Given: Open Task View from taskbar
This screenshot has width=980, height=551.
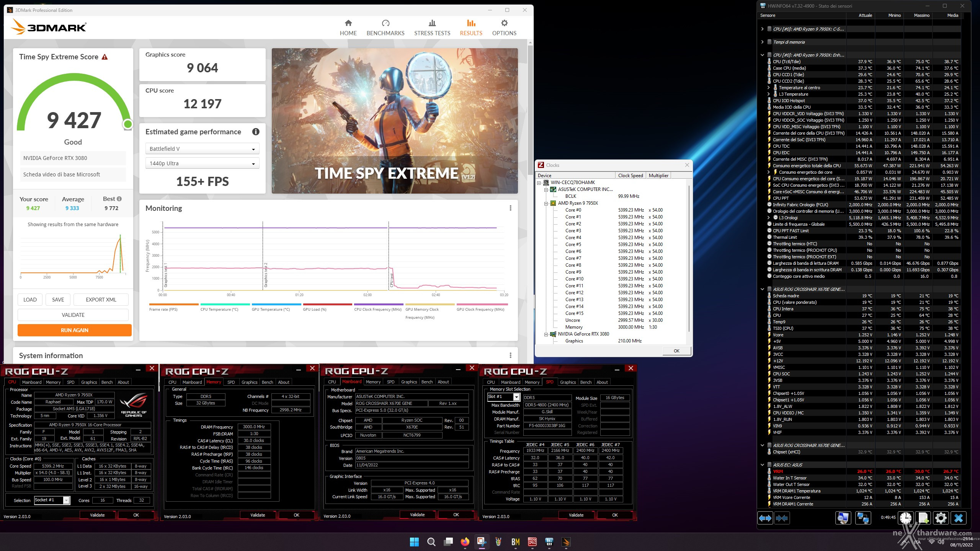Looking at the screenshot, I should point(448,542).
